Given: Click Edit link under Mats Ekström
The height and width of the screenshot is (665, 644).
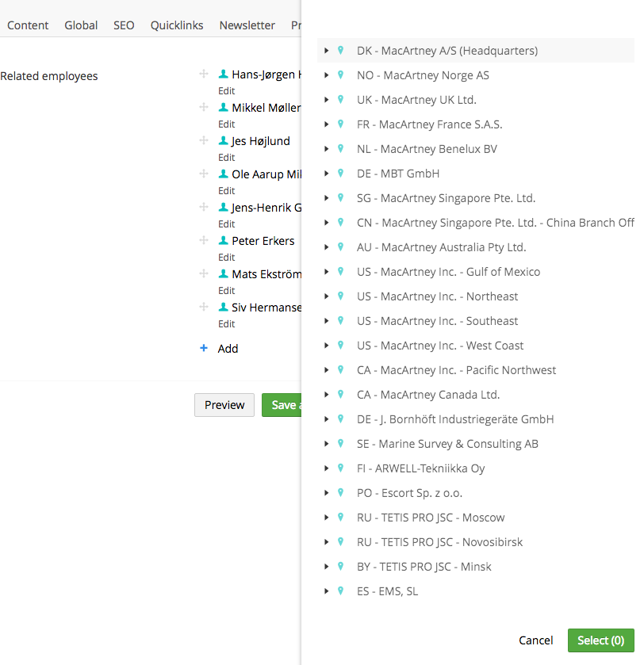Looking at the screenshot, I should click(227, 291).
